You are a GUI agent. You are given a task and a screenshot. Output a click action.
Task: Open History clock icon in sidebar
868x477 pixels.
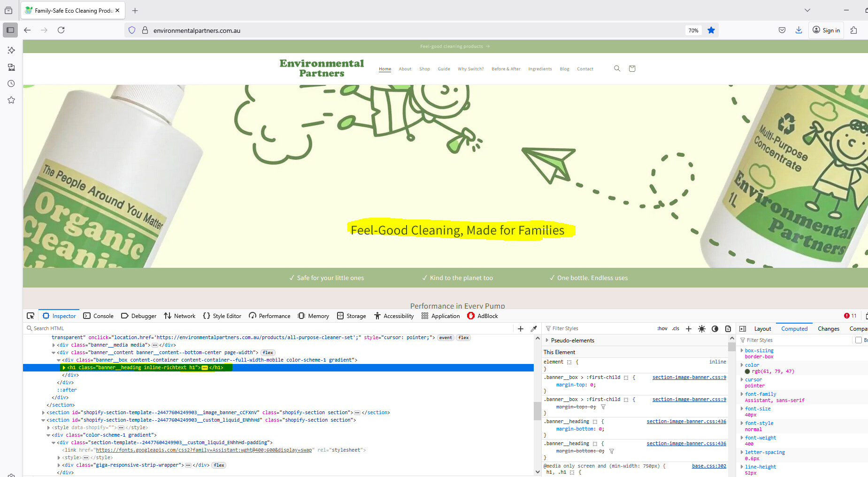(x=11, y=83)
